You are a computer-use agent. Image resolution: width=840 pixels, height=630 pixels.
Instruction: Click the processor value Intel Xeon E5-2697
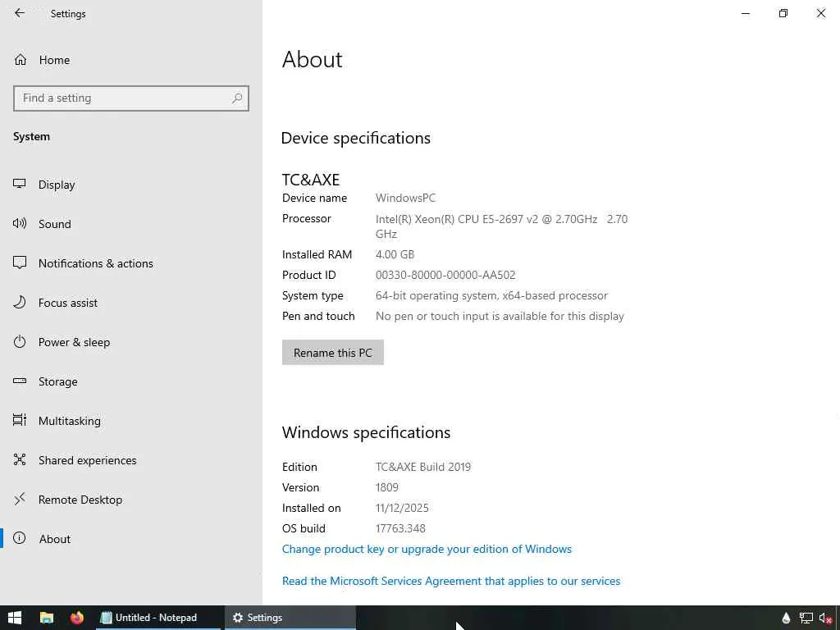pos(501,226)
